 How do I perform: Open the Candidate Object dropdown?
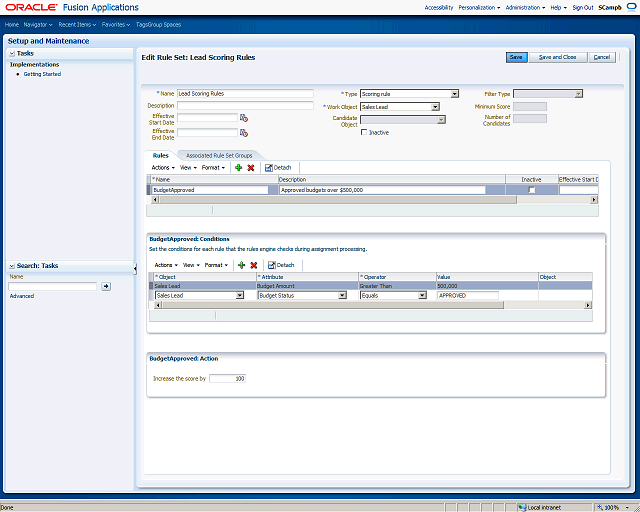[441, 120]
